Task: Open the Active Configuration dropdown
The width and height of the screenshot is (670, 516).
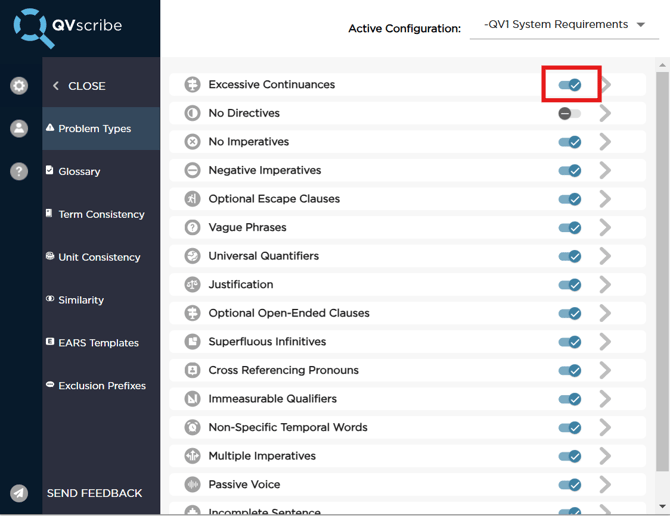Action: click(564, 25)
